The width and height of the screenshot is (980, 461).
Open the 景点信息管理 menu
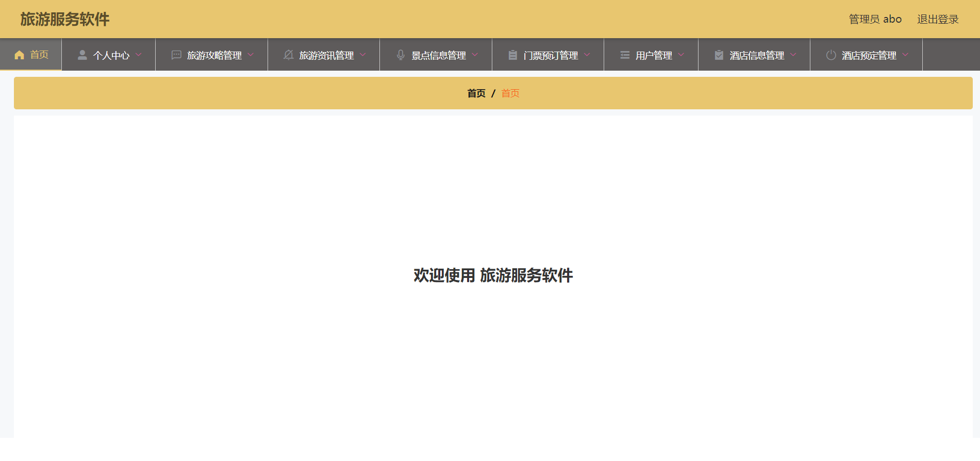pos(438,55)
